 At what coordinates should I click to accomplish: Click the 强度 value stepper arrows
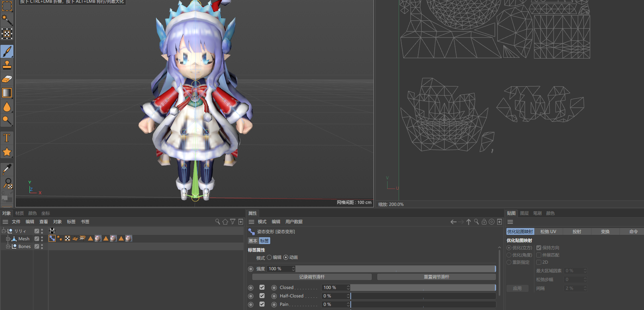tap(293, 269)
